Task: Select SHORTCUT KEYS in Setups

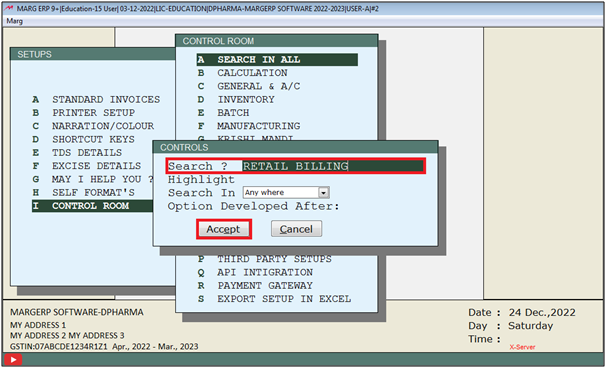Action: (93, 139)
